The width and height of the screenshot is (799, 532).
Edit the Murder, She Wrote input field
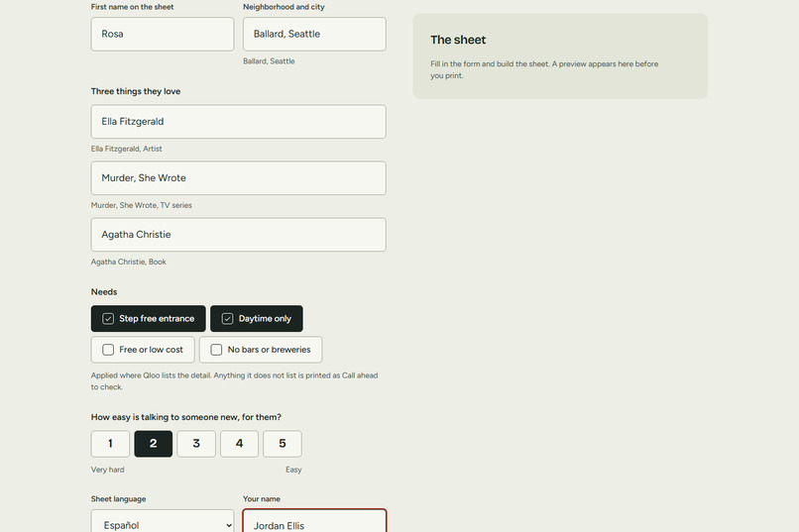[239, 178]
